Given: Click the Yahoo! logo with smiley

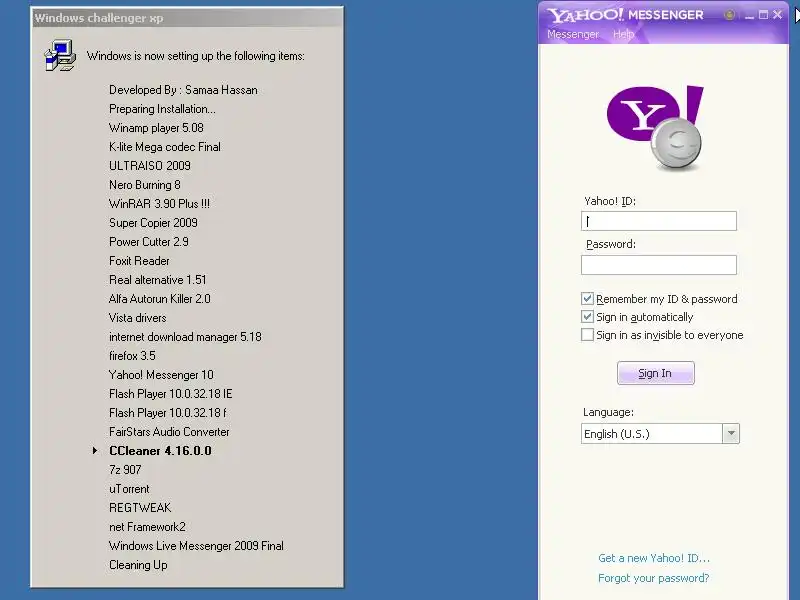Looking at the screenshot, I should pyautogui.click(x=655, y=128).
